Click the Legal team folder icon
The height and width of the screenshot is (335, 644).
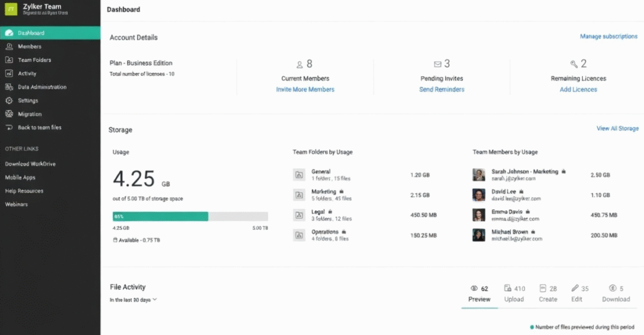(299, 215)
